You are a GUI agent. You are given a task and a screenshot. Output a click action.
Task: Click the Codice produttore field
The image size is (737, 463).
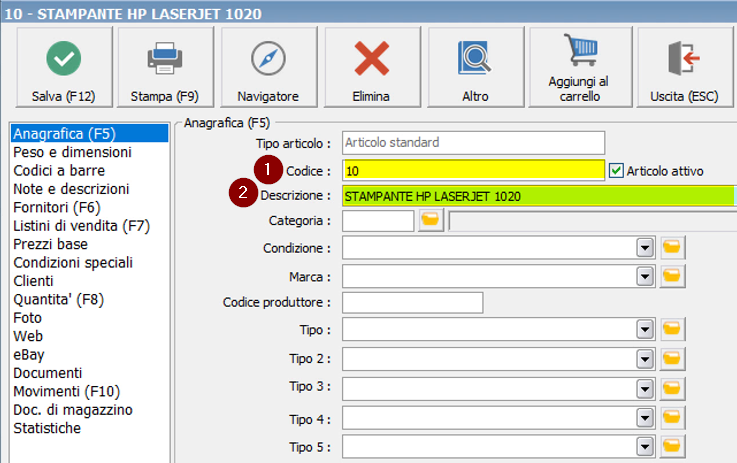tap(413, 302)
